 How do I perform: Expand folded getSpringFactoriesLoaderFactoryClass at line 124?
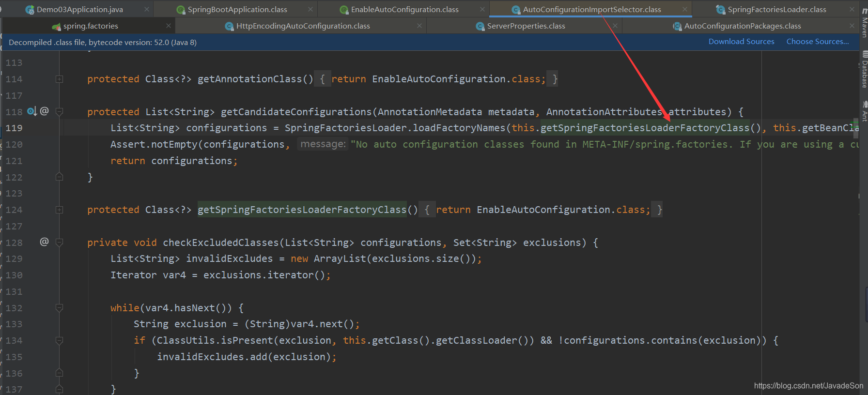(59, 210)
